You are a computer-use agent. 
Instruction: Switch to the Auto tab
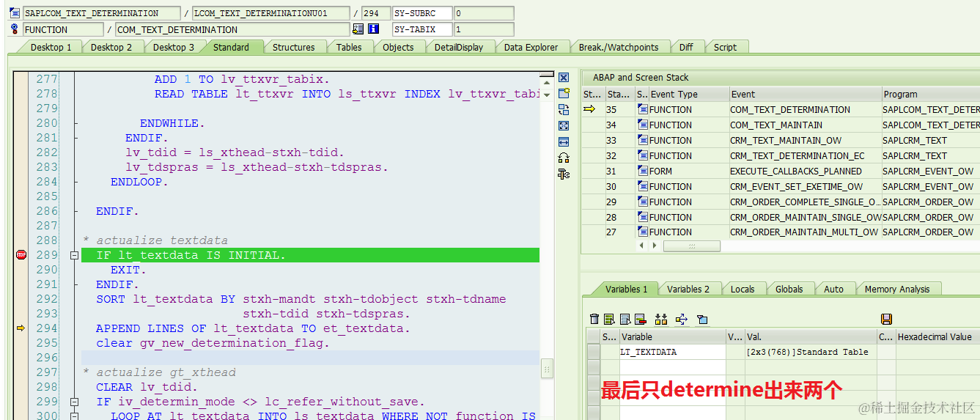point(833,289)
